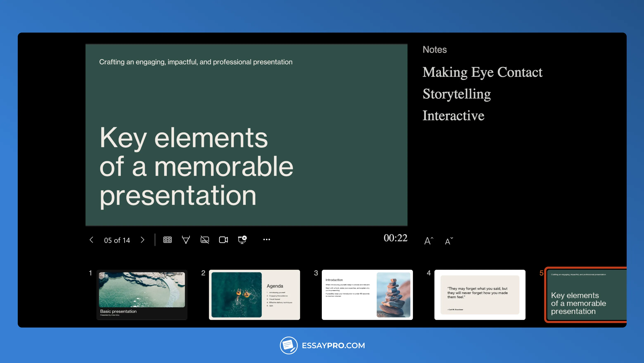
Task: Decrease notes font size
Action: [x=449, y=241]
